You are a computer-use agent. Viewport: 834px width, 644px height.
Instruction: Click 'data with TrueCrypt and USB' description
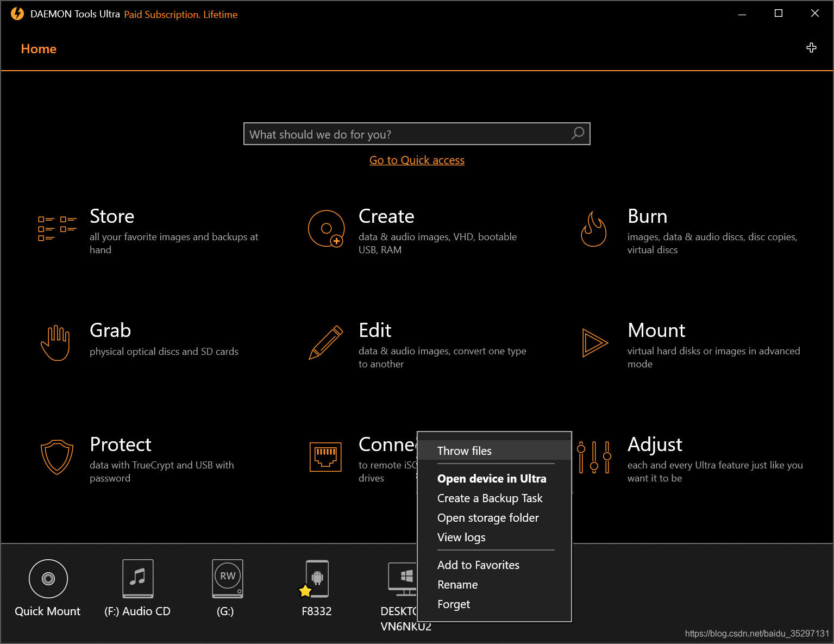pyautogui.click(x=162, y=472)
